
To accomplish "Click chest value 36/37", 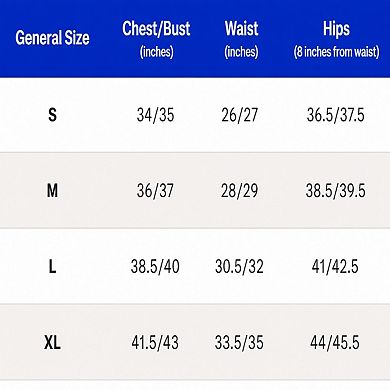I will pyautogui.click(x=155, y=191).
